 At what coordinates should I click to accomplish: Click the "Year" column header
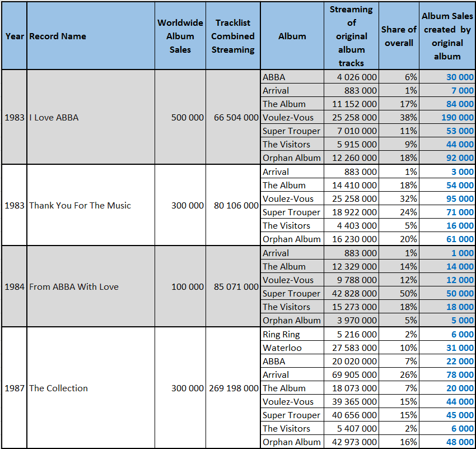pyautogui.click(x=14, y=36)
